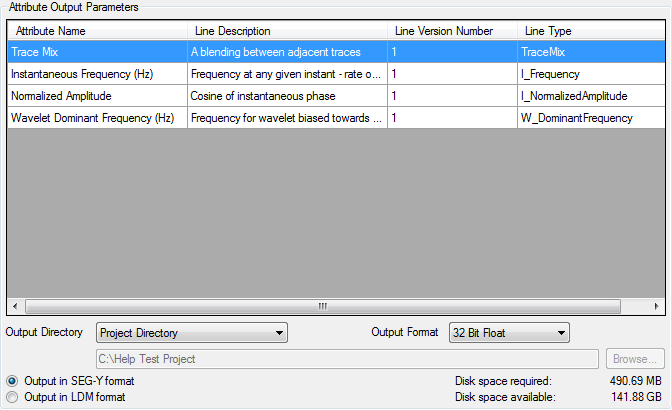Viewport: 672px width, 410px height.
Task: Click 'Frequency for wavelet biased towards' cell
Action: tap(287, 118)
